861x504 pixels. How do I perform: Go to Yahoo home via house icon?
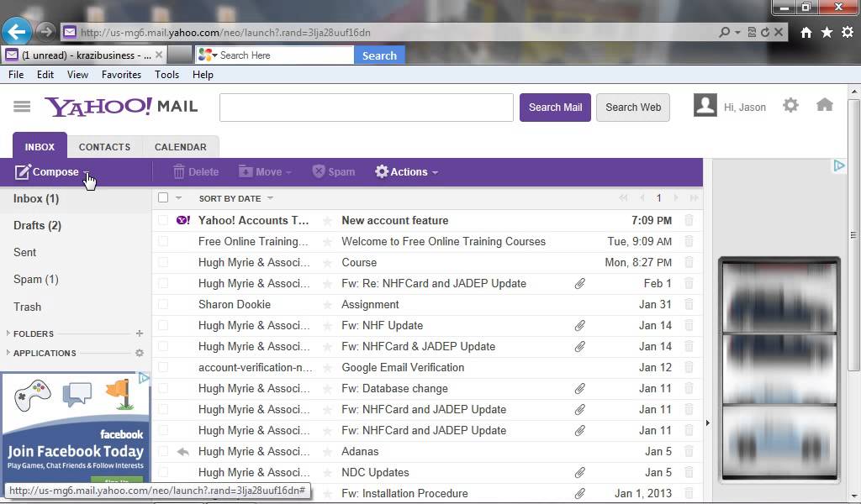pyautogui.click(x=824, y=104)
